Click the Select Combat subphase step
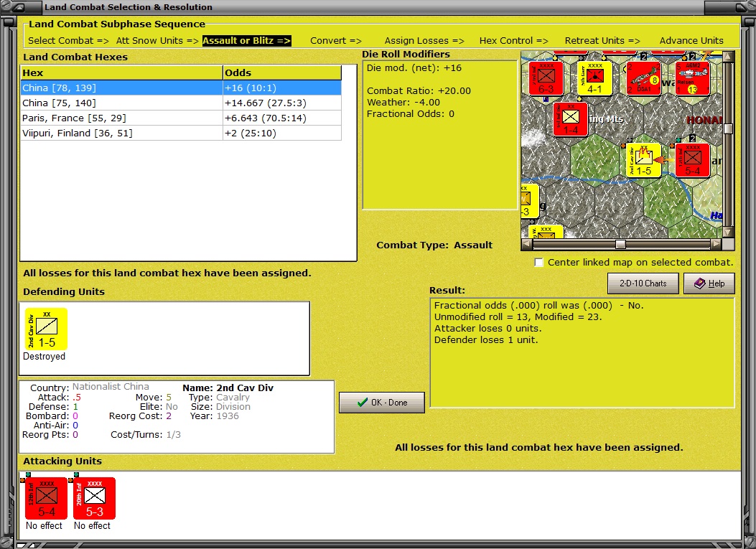The width and height of the screenshot is (756, 549). (68, 41)
